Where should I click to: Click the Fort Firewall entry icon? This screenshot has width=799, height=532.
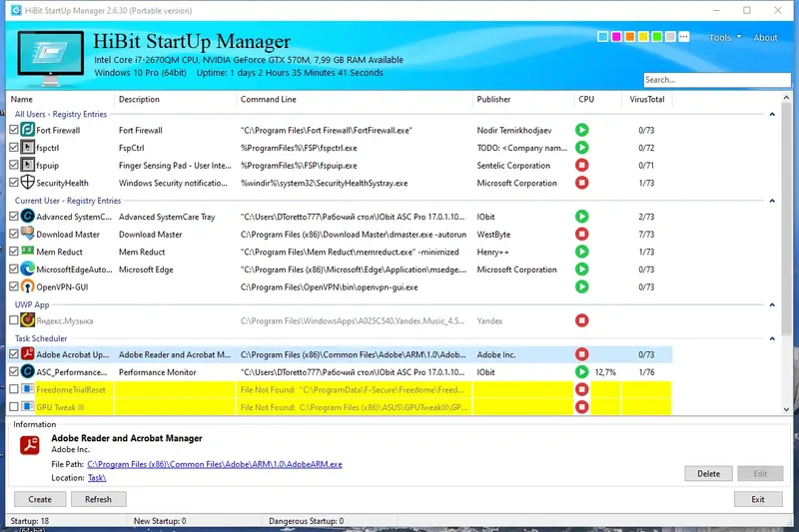28,130
